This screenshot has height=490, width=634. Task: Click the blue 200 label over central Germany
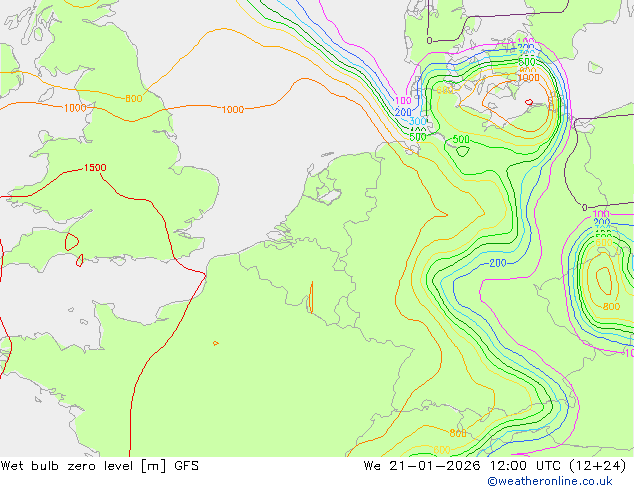point(498,263)
